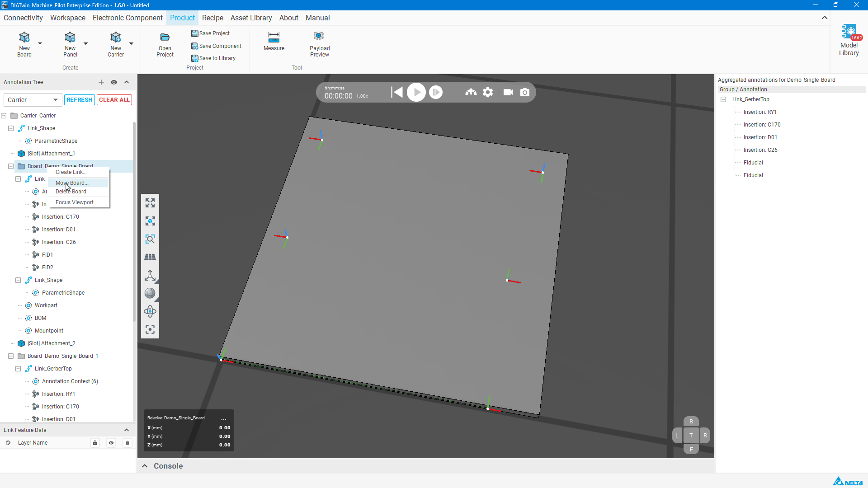Screen dimensions: 868x488
Task: Open the New Carrier dropdown arrow
Action: pyautogui.click(x=131, y=44)
